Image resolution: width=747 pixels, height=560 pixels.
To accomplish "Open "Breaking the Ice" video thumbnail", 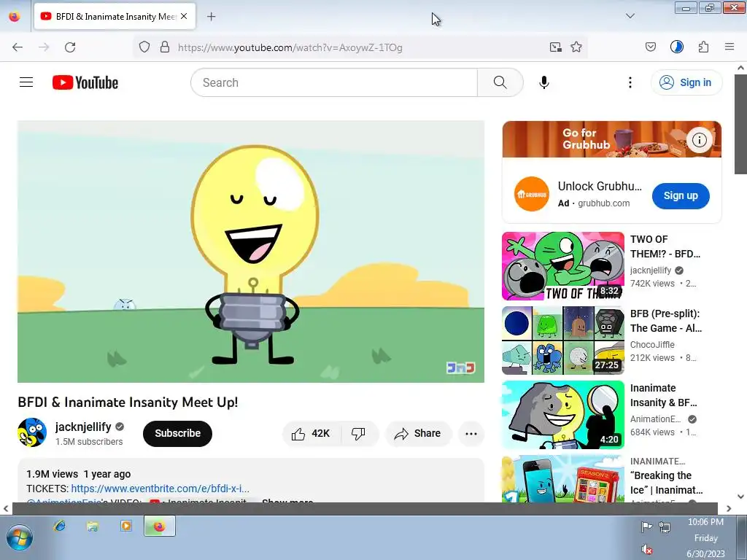I will pyautogui.click(x=562, y=479).
